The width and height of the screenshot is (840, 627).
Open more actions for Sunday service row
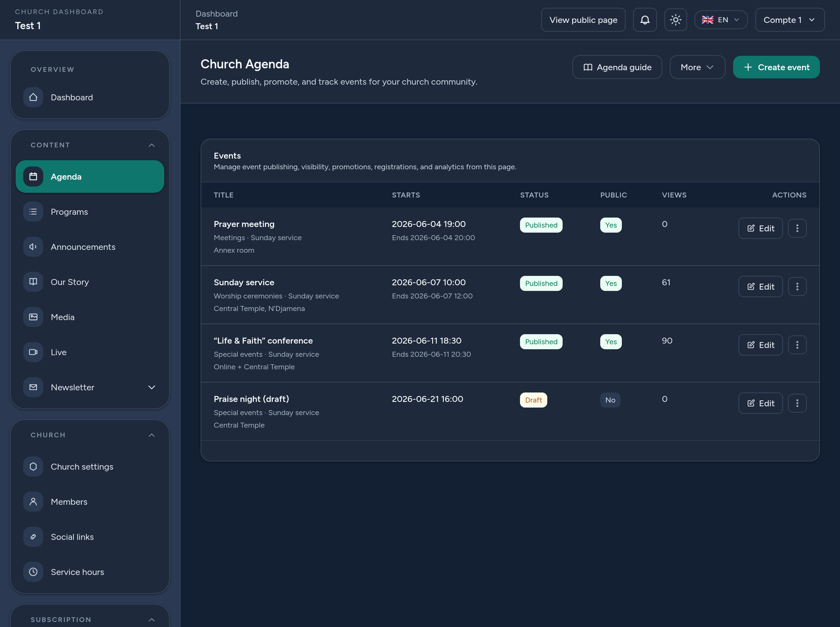(797, 287)
